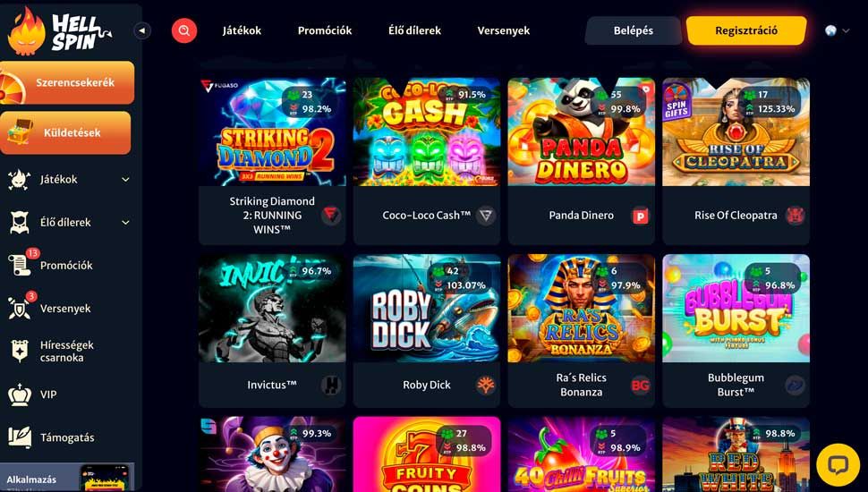Select Promóciók in the top navigation
This screenshot has width=868, height=492.
[x=325, y=30]
